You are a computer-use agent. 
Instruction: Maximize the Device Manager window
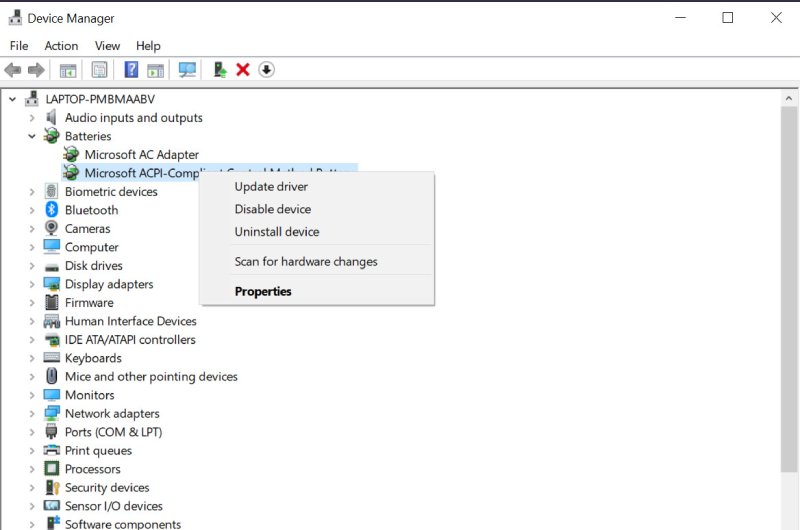(728, 18)
